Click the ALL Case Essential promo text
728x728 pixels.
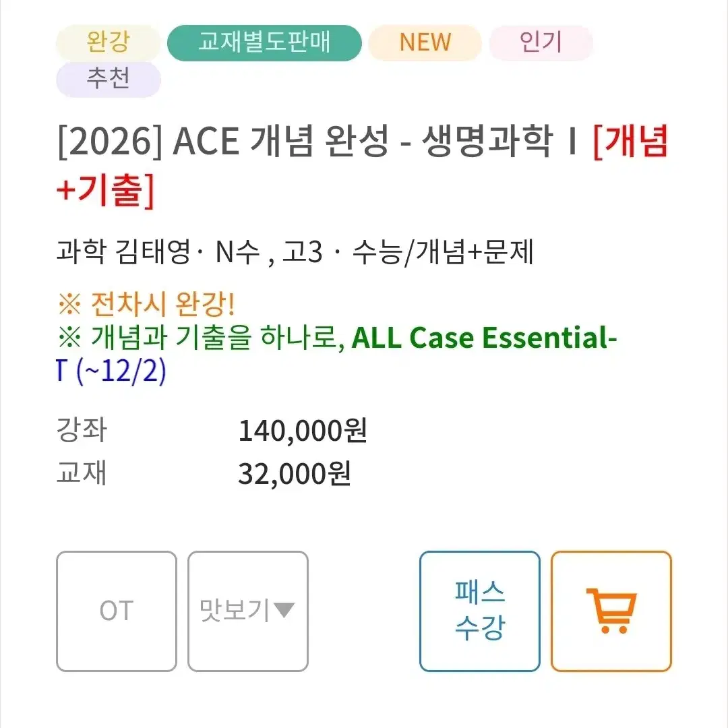pos(484,338)
